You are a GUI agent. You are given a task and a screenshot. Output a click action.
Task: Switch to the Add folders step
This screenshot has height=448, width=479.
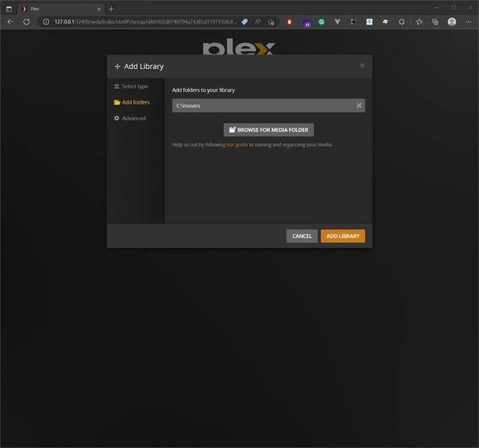coord(132,102)
